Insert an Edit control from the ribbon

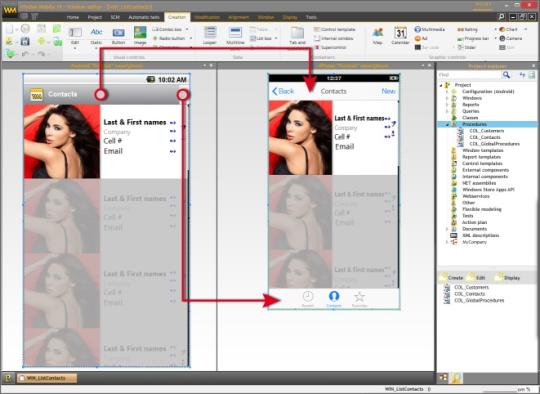coord(75,36)
